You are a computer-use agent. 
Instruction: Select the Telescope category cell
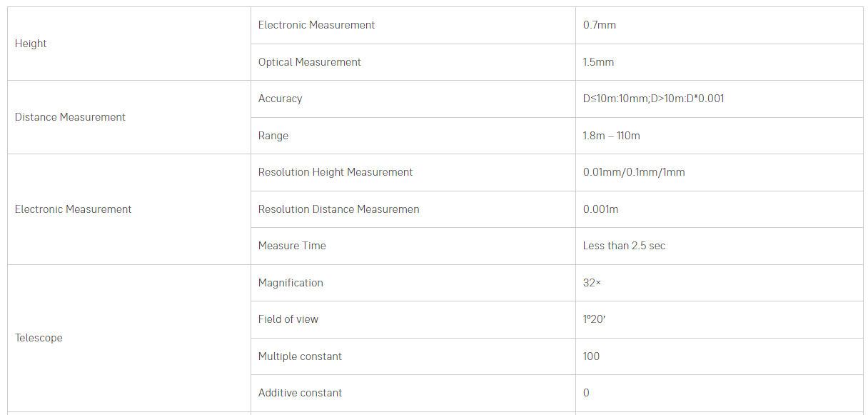click(x=39, y=338)
